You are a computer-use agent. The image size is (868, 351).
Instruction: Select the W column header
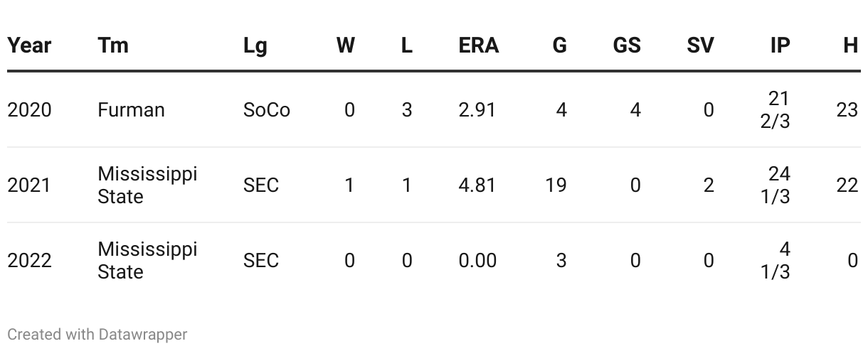pos(345,45)
